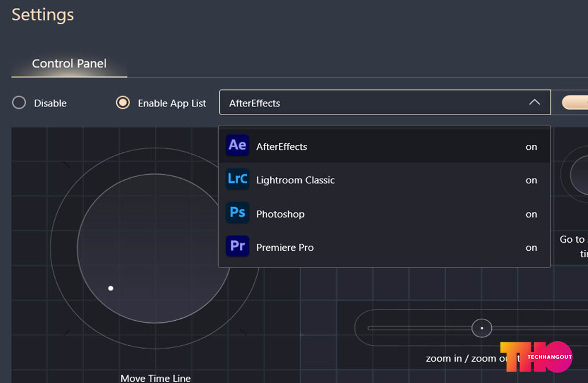Toggle the AfterEffects 'on' status
The width and height of the screenshot is (588, 383).
(531, 147)
